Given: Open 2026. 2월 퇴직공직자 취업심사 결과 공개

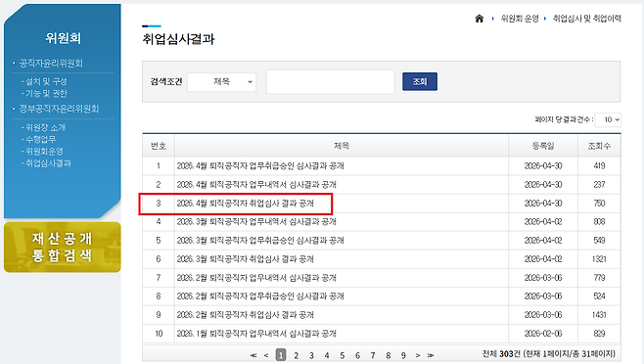Looking at the screenshot, I should tap(246, 315).
